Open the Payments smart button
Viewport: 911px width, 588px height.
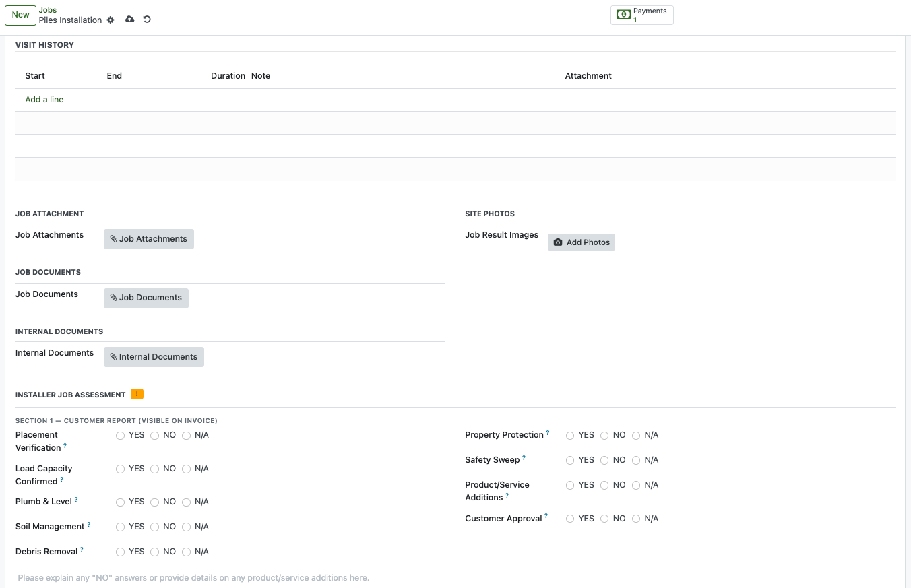coord(642,15)
